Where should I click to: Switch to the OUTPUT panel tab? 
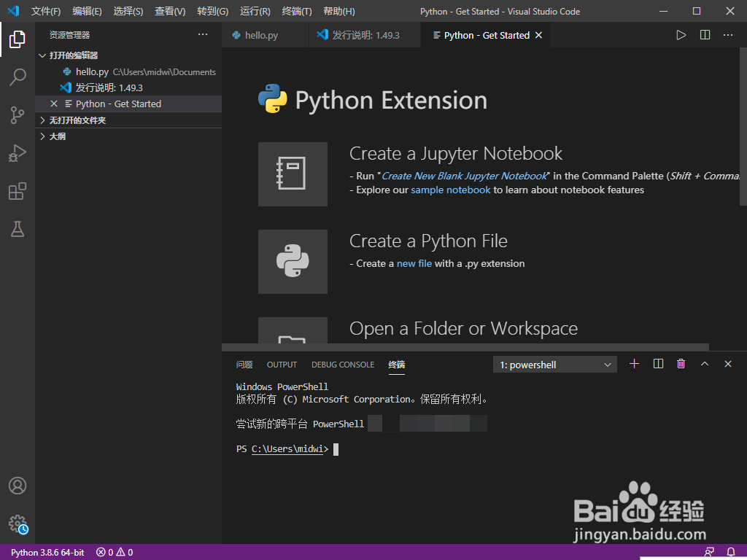click(282, 365)
